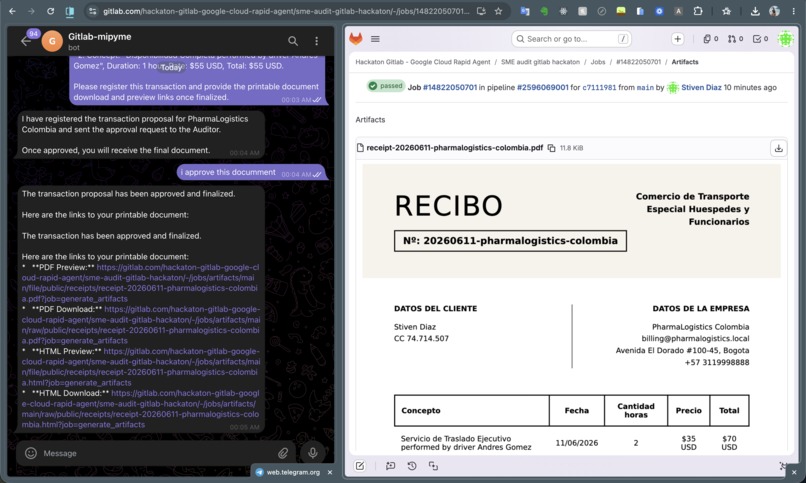Go to Jobs breadcrumb link
This screenshot has height=483, width=806.
[x=597, y=62]
